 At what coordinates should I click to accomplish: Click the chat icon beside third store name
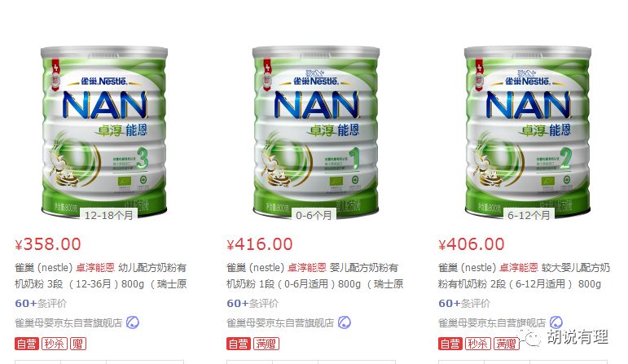pyautogui.click(x=556, y=322)
